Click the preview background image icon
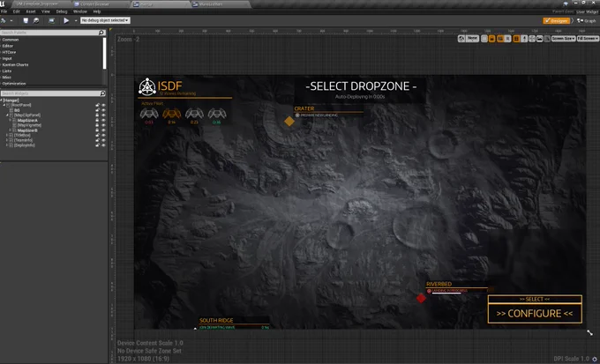 point(539,39)
